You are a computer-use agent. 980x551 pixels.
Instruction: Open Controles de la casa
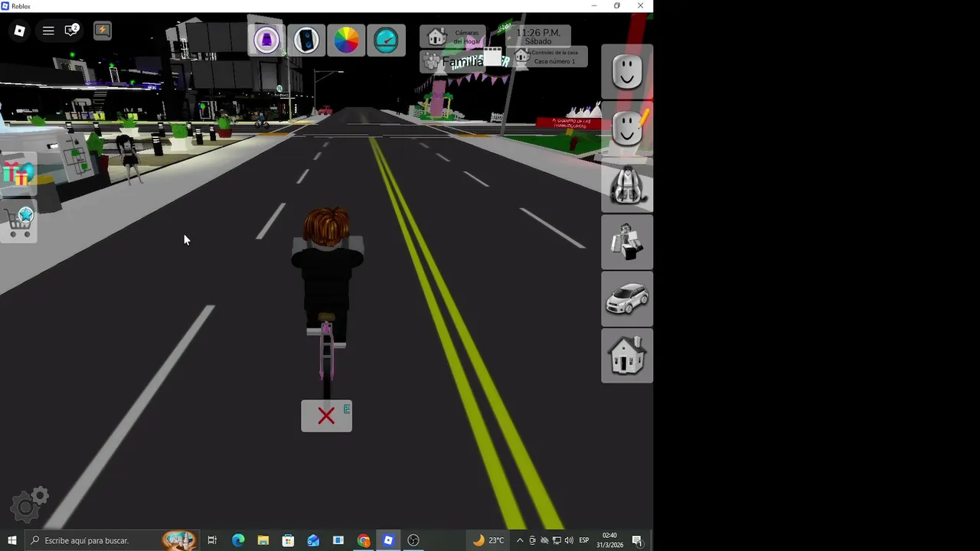click(547, 57)
